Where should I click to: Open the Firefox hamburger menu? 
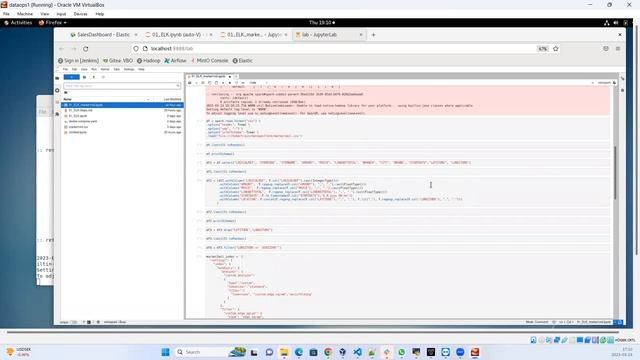pos(618,49)
